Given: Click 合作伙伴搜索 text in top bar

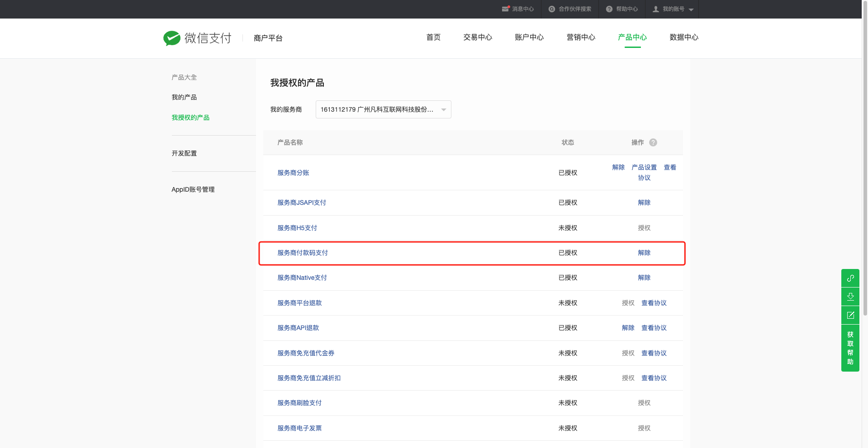Looking at the screenshot, I should point(575,9).
